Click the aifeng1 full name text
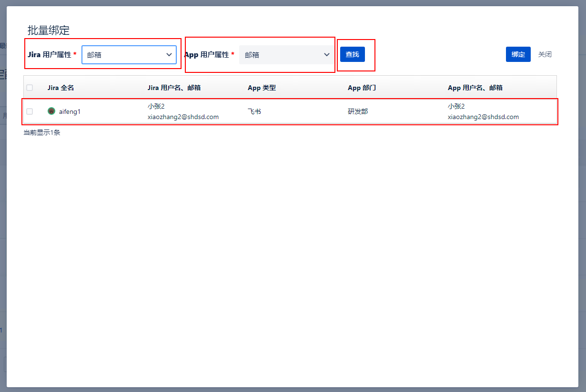 click(70, 111)
